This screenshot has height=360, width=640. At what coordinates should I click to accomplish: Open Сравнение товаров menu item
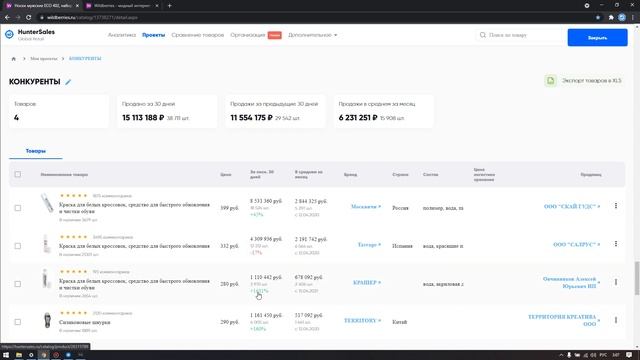(x=198, y=35)
